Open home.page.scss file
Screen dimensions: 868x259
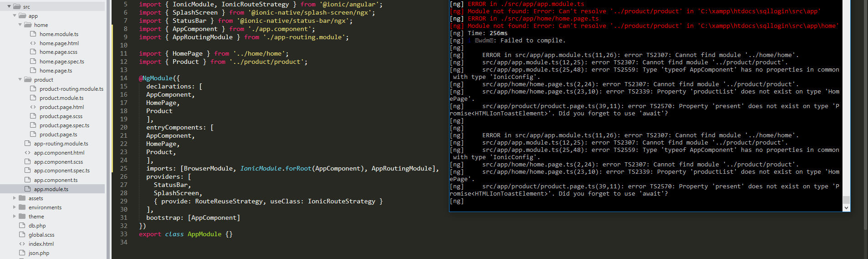[x=58, y=52]
